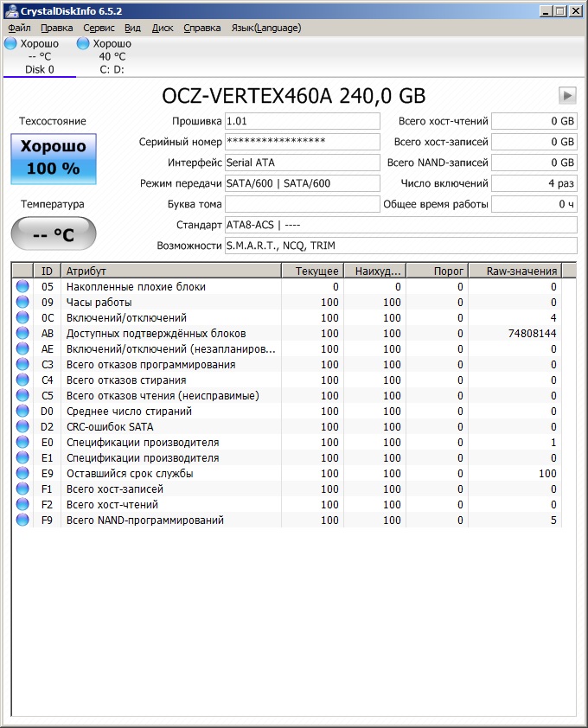The image size is (588, 728).
Task: Click raw value 74808144
Action: 532,334
